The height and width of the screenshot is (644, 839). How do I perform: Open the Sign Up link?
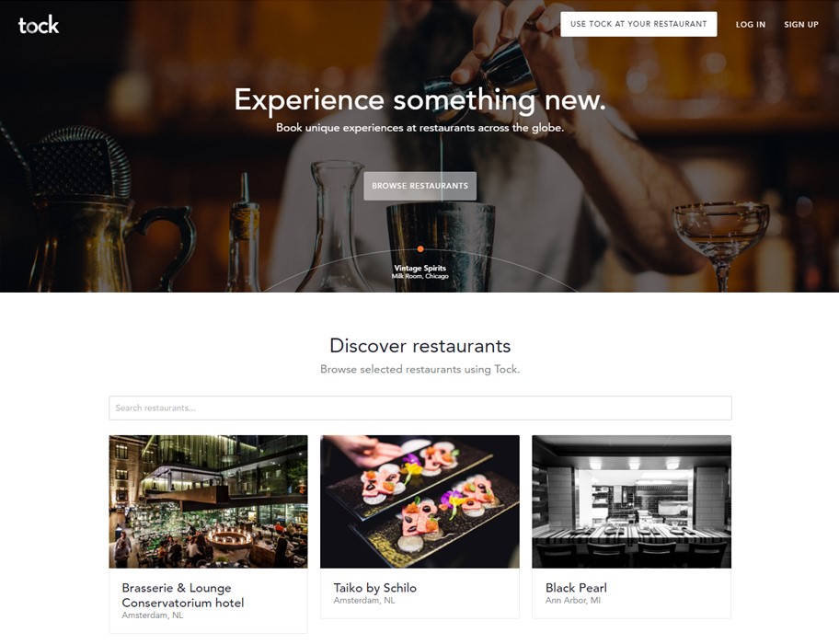click(801, 25)
